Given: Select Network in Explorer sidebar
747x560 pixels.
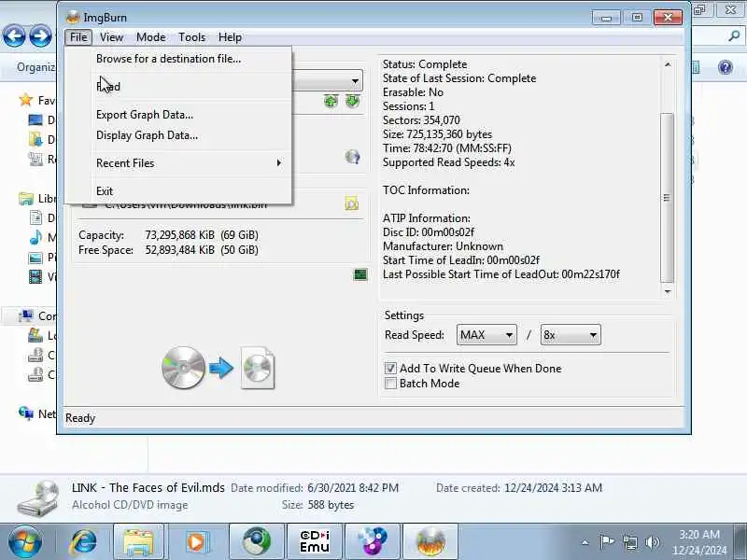Looking at the screenshot, I should [x=37, y=413].
